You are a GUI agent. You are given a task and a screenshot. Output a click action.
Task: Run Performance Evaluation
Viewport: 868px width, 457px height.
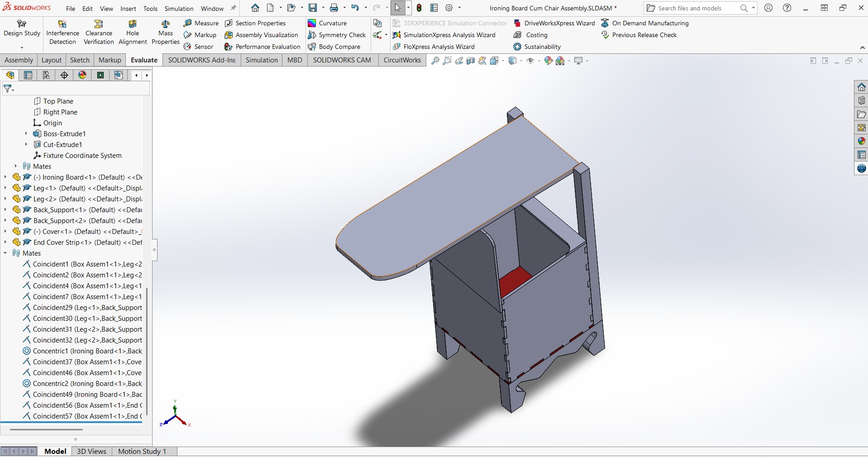click(262, 47)
